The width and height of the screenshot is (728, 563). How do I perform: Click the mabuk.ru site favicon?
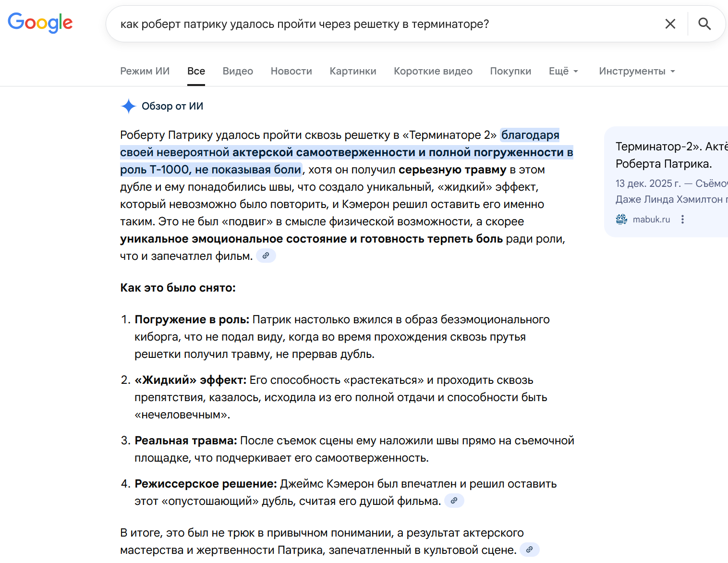click(621, 220)
